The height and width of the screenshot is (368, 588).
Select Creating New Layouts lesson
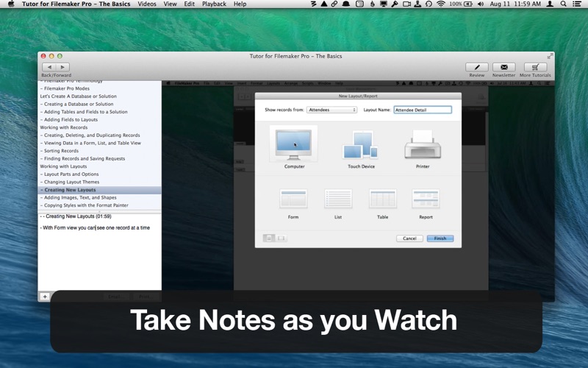(99, 190)
